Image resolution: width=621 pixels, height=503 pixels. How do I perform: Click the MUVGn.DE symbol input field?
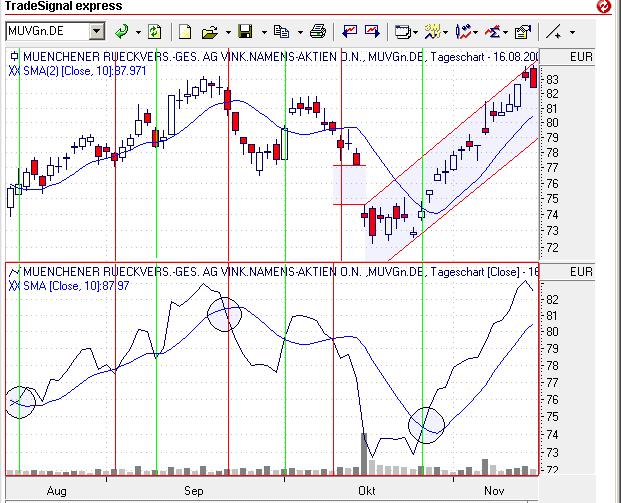tap(48, 31)
